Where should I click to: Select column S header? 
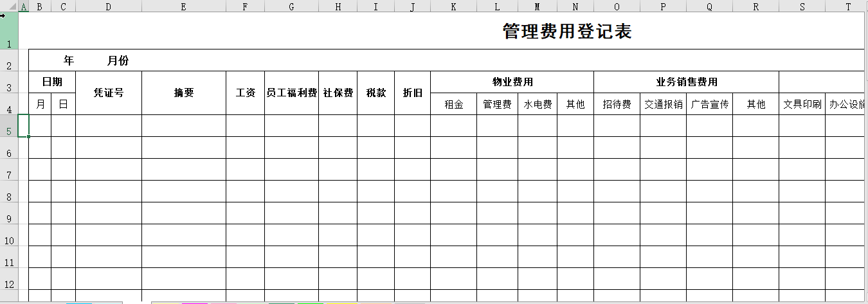[x=802, y=6]
